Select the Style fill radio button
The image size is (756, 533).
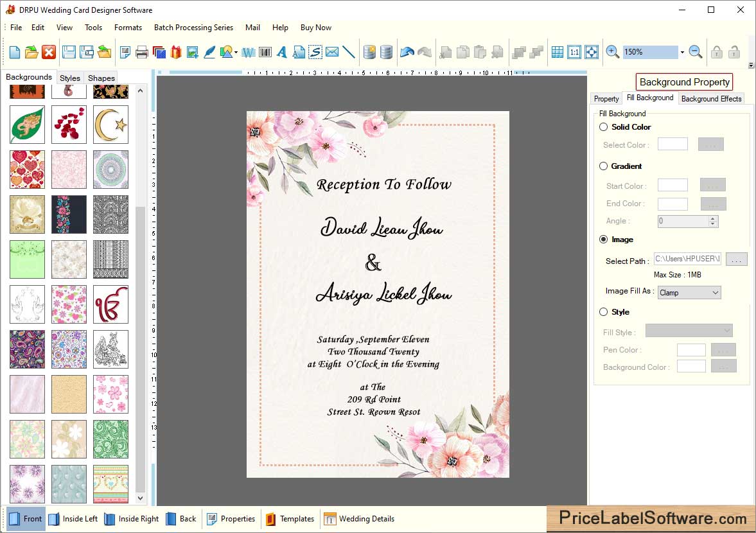coord(603,312)
